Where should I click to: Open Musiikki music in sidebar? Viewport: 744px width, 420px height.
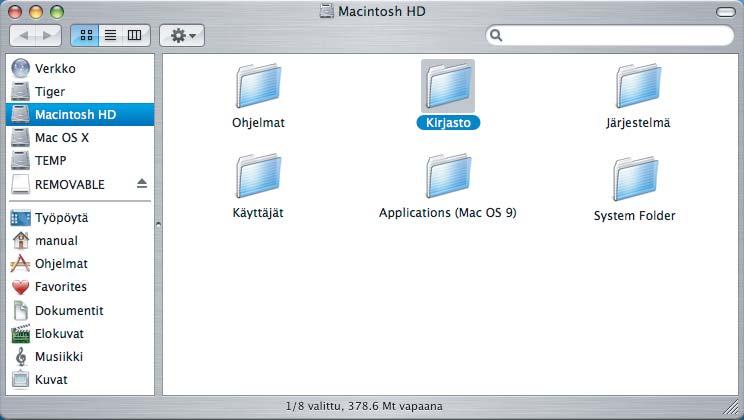[x=80, y=356]
